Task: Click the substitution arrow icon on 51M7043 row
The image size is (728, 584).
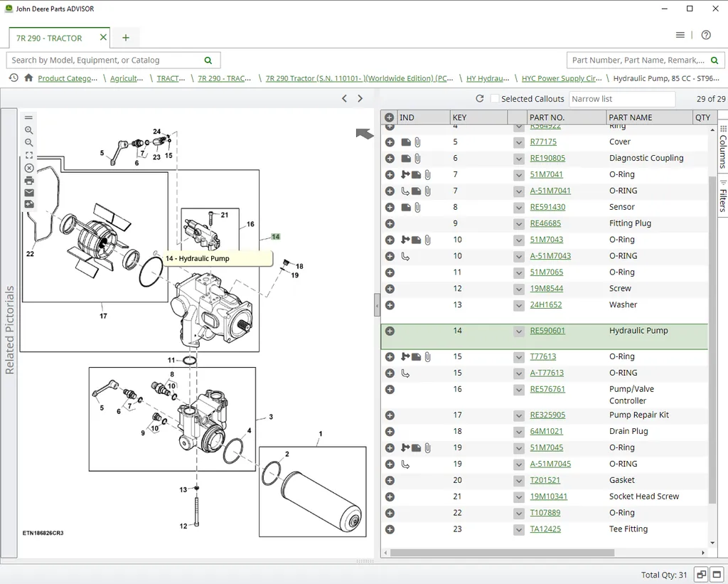Action: click(x=405, y=240)
